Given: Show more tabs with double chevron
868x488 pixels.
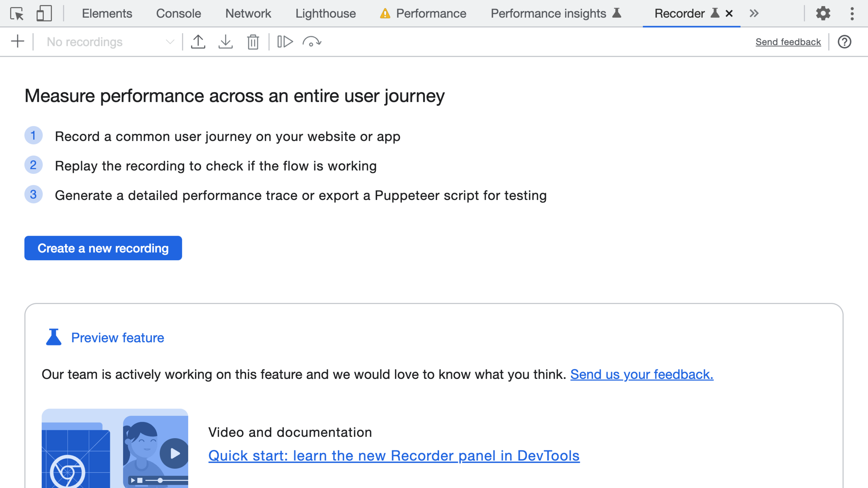Looking at the screenshot, I should [x=754, y=14].
